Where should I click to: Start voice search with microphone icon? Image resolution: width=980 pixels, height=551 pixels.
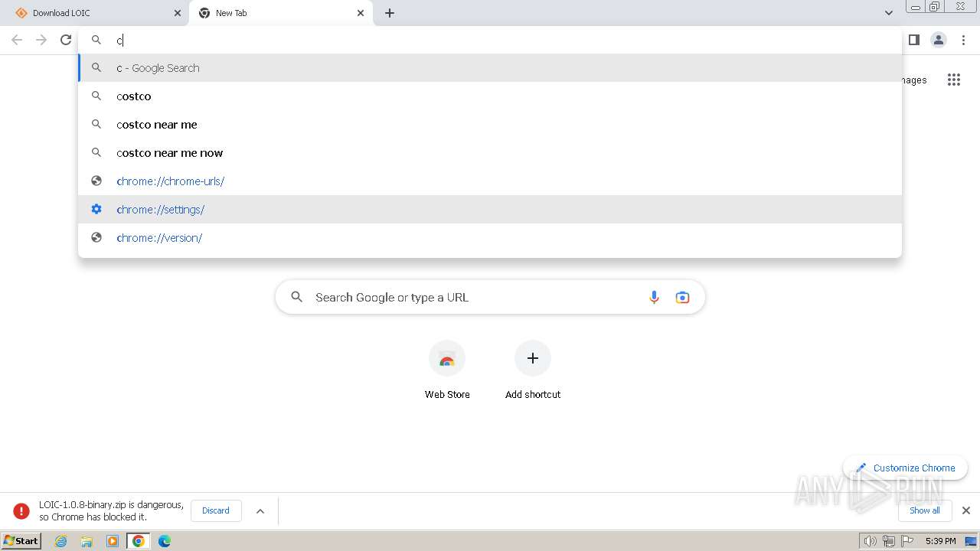[654, 298]
